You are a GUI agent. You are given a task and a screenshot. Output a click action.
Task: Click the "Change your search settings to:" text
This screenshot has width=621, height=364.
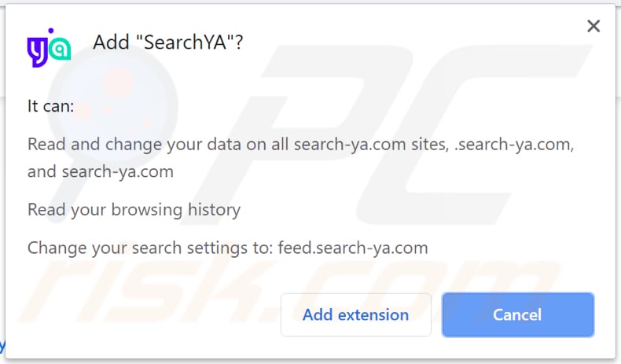pyautogui.click(x=149, y=248)
